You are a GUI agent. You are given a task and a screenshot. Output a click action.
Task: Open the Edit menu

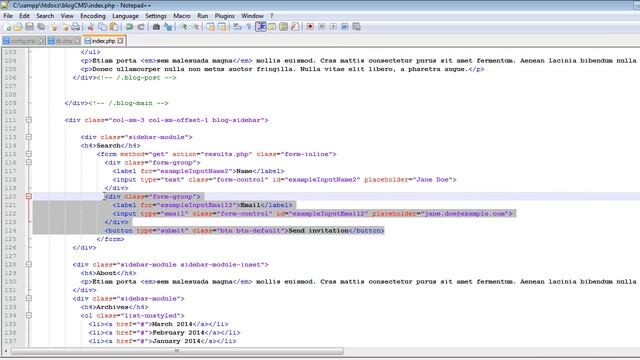24,16
